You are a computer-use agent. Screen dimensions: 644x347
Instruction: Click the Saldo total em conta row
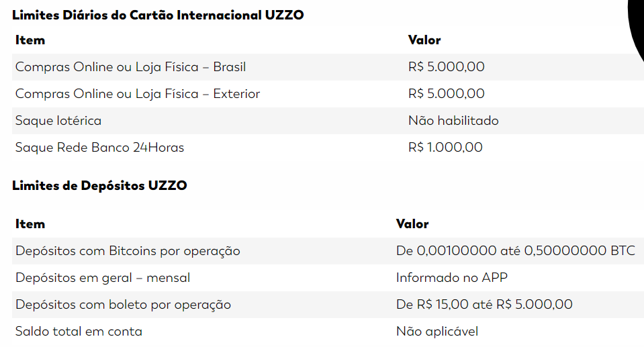[x=328, y=332]
